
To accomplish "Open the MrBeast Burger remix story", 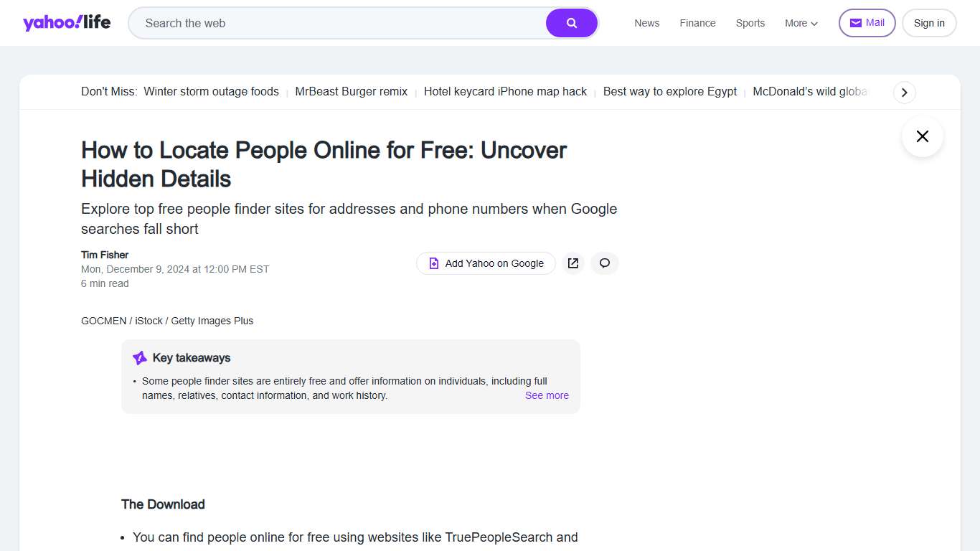I will [x=351, y=91].
